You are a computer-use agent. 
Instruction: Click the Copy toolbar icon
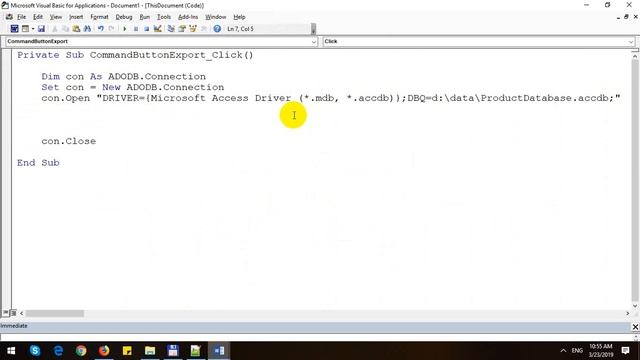pos(65,29)
